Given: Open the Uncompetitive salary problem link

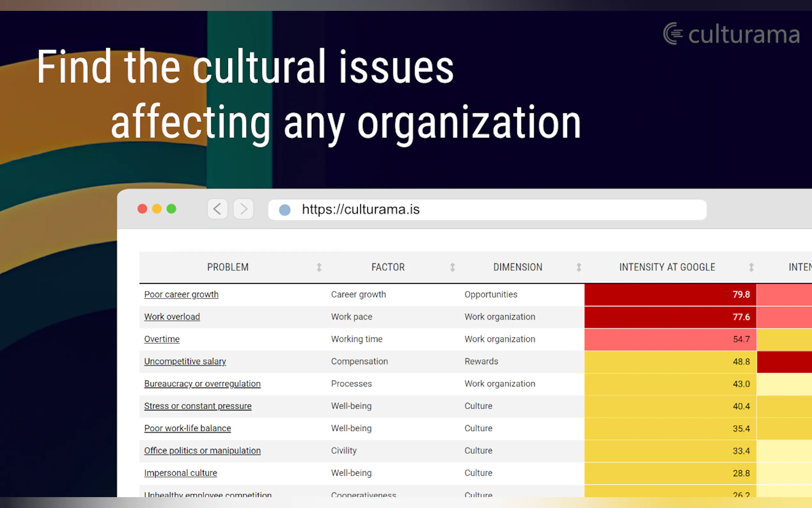Looking at the screenshot, I should (x=185, y=361).
